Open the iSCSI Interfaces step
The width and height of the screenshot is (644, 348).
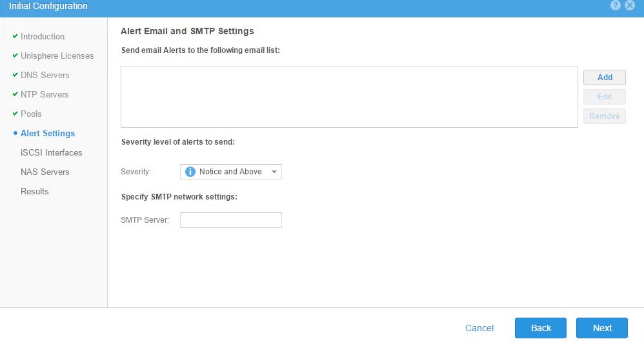(51, 152)
